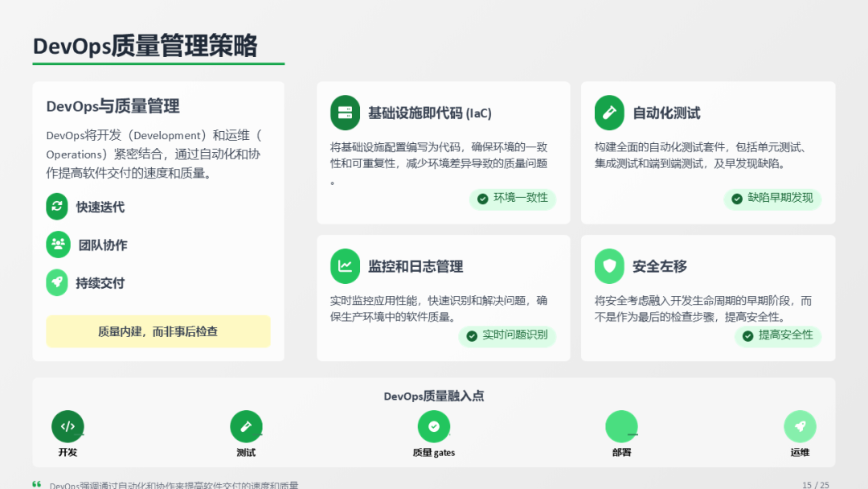Click the rocket icon beside 持续交付
This screenshot has height=489, width=868.
tap(57, 282)
